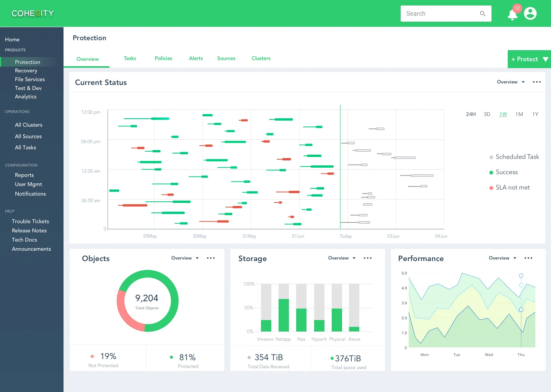The width and height of the screenshot is (551, 392).
Task: Open Performance panel more options menu
Action: (x=528, y=258)
